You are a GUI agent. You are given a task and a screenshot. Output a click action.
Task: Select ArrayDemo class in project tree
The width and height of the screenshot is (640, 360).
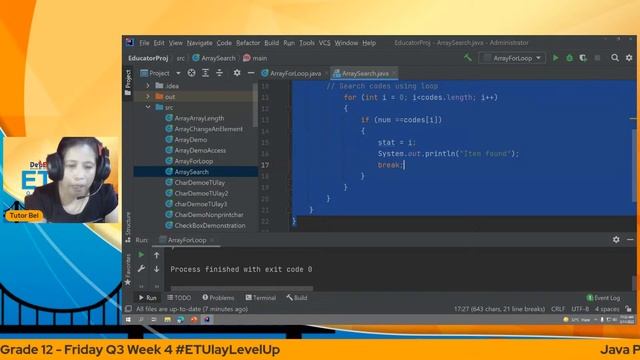(x=191, y=140)
